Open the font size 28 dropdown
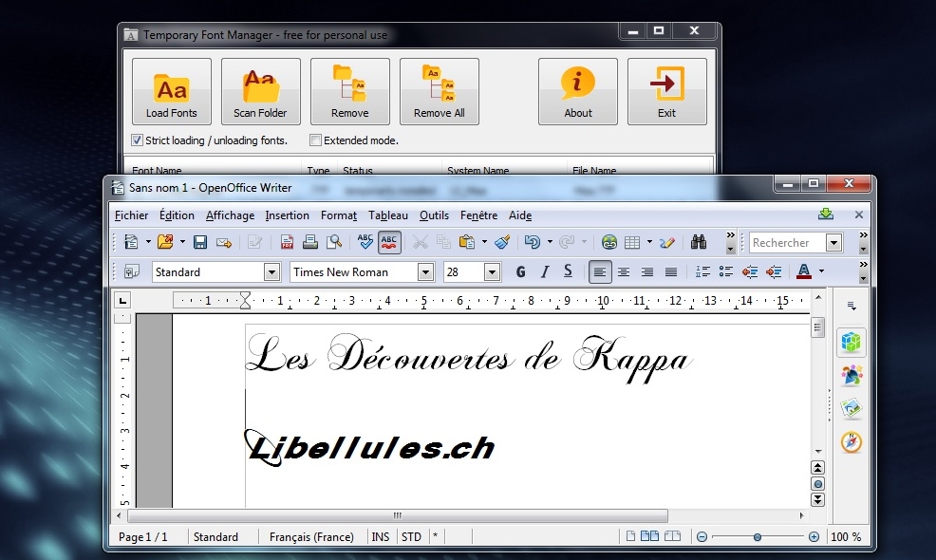Screen dimensions: 936x560 pyautogui.click(x=492, y=272)
